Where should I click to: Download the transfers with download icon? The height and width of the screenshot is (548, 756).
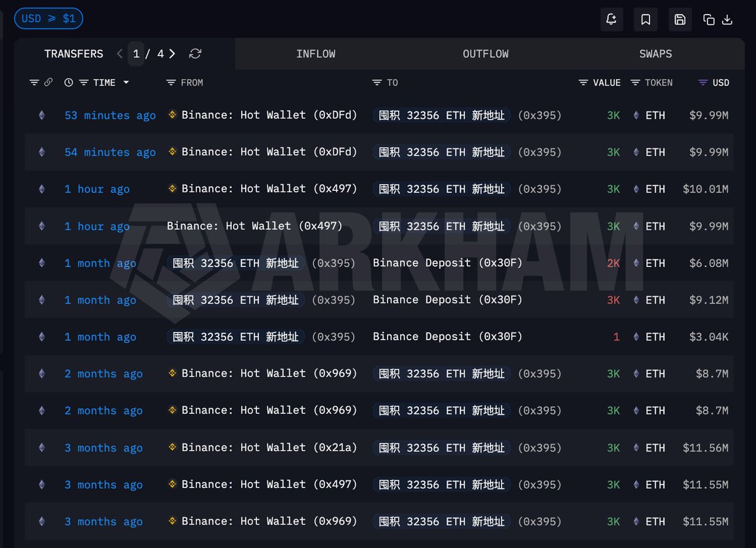727,20
